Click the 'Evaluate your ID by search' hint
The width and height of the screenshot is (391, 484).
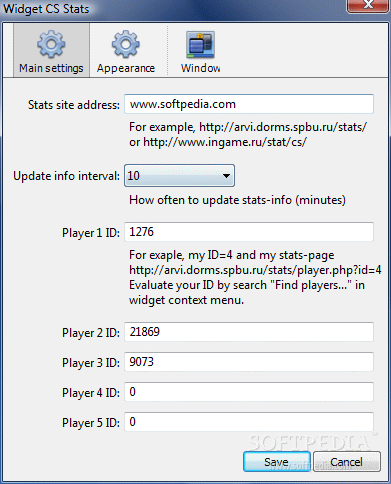[x=247, y=285]
